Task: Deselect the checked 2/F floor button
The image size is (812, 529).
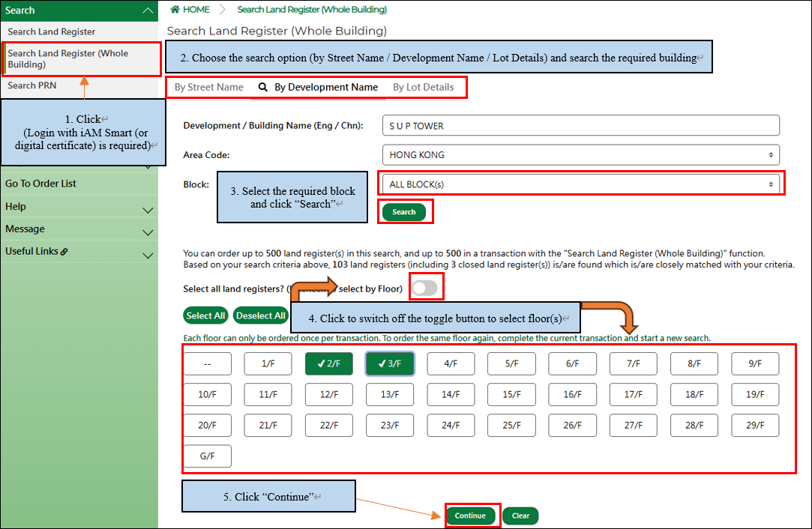Action: [x=328, y=363]
